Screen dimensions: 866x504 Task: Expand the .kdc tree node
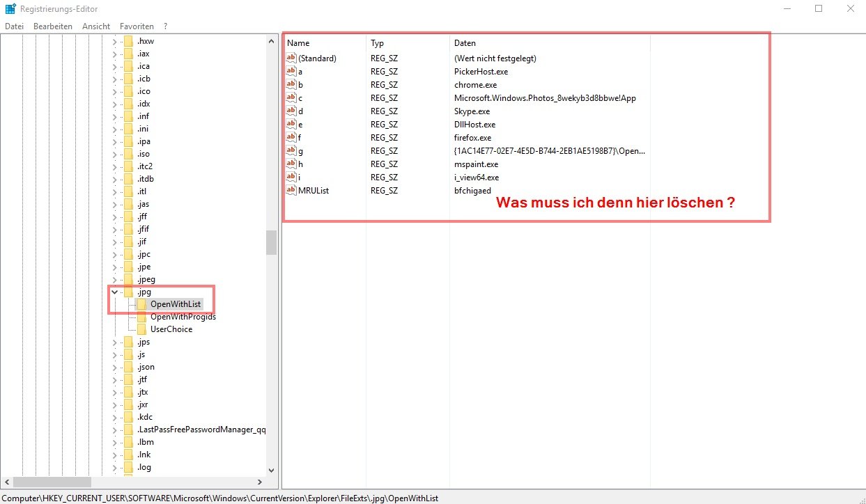(115, 417)
